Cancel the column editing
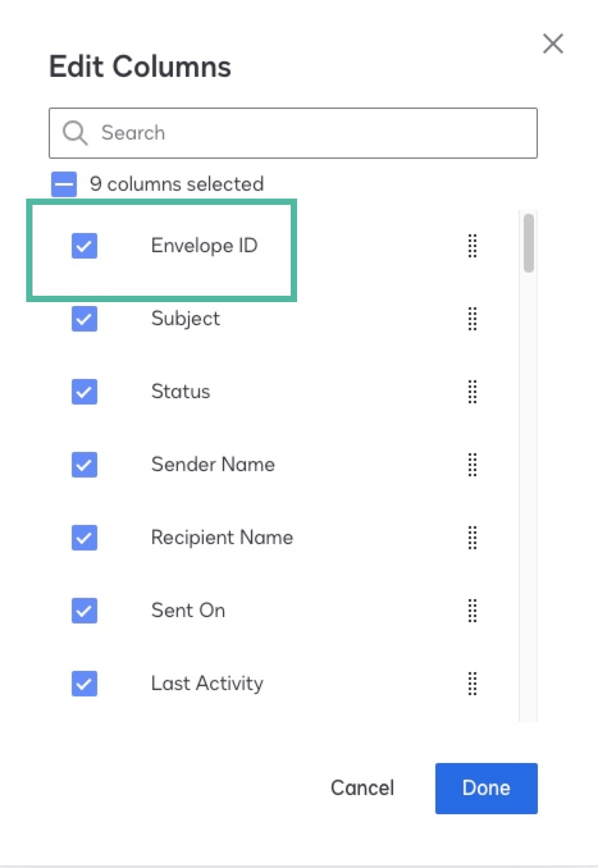The width and height of the screenshot is (598, 868). tap(362, 788)
